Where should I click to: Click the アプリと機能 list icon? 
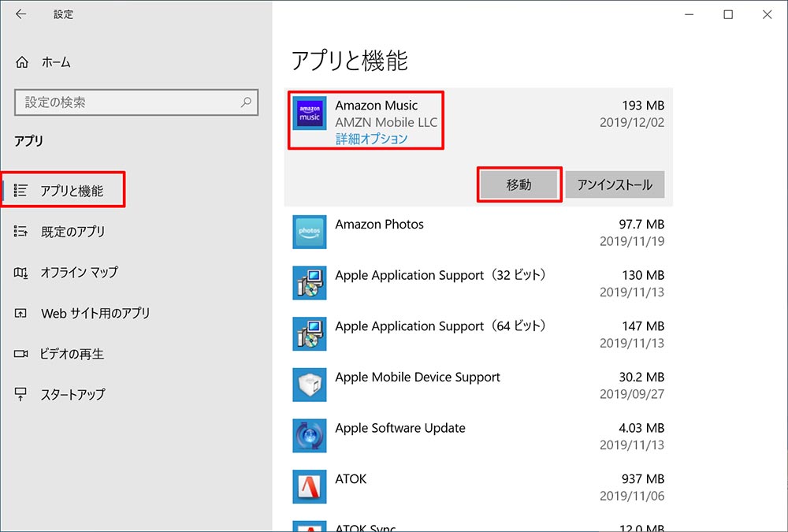20,190
